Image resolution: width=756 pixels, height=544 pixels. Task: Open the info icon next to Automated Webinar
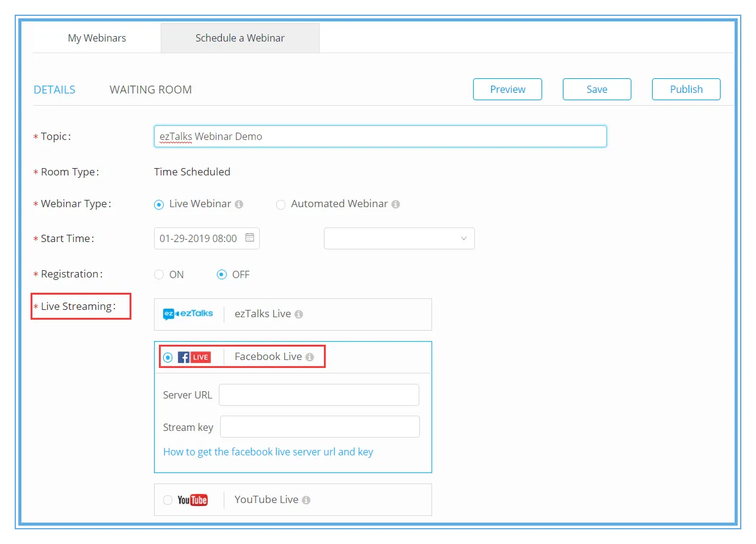pos(395,204)
